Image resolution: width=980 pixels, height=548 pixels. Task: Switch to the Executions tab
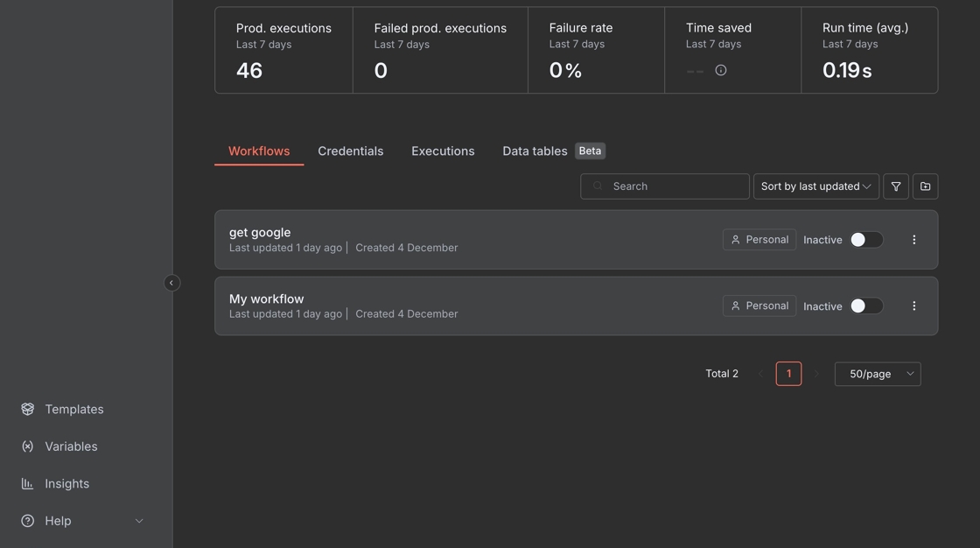tap(443, 151)
